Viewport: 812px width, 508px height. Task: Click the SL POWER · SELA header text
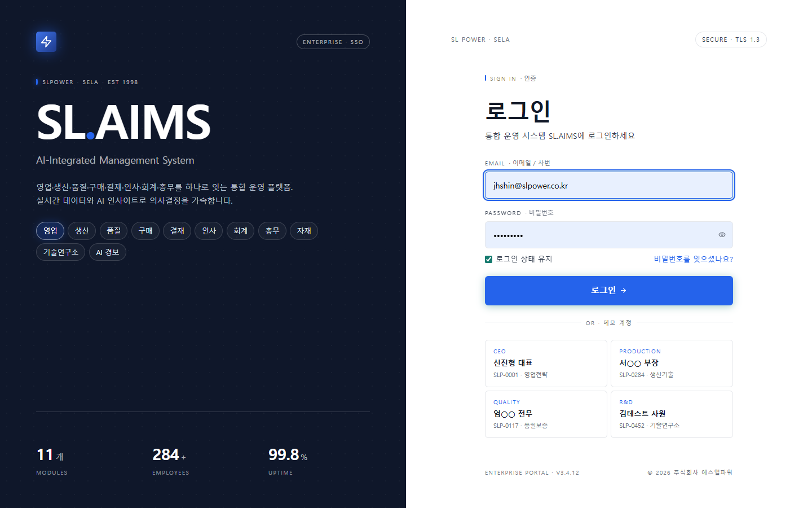click(480, 40)
